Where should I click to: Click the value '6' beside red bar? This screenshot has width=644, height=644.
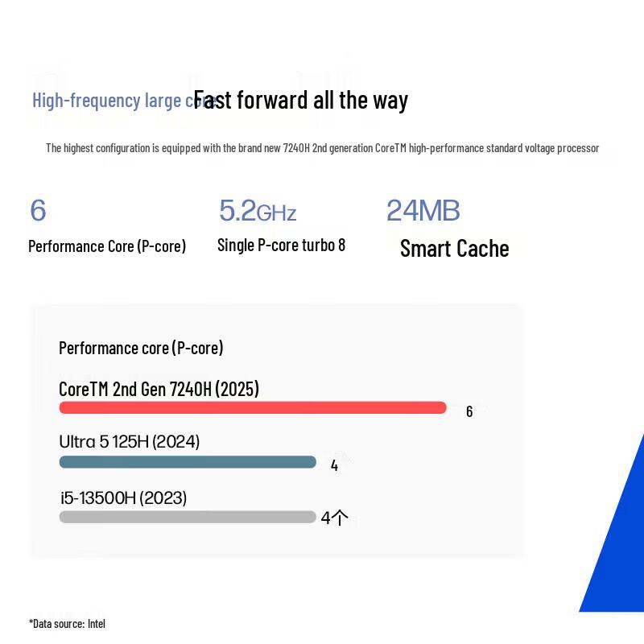click(469, 411)
